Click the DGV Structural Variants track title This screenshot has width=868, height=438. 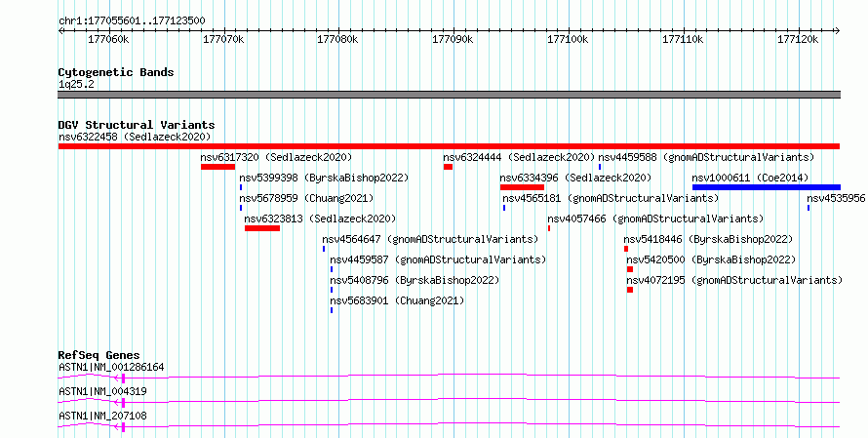click(137, 125)
